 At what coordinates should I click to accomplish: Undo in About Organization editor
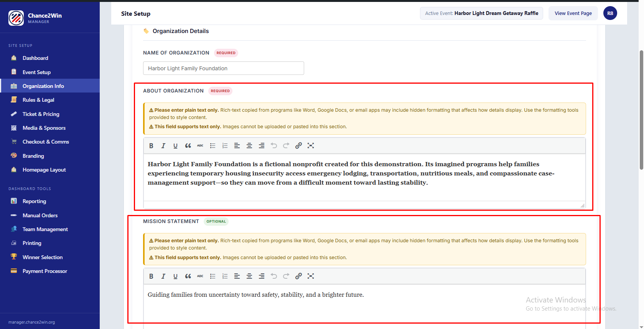[274, 145]
